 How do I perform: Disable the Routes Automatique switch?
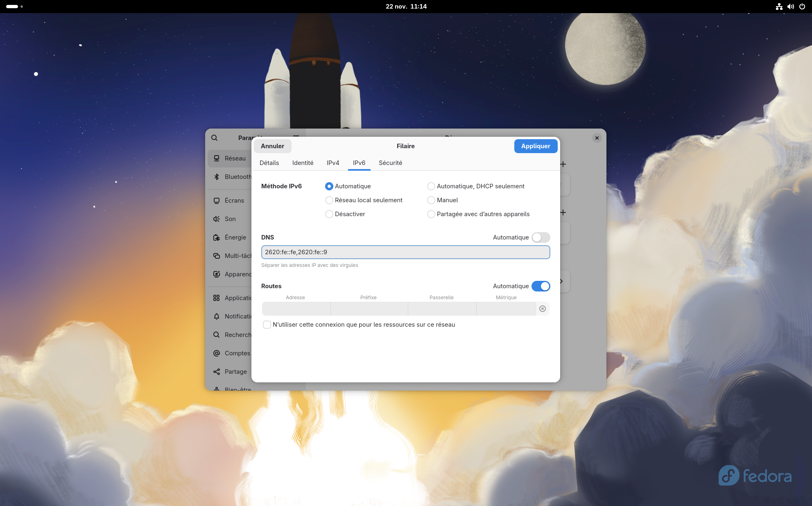tap(541, 286)
